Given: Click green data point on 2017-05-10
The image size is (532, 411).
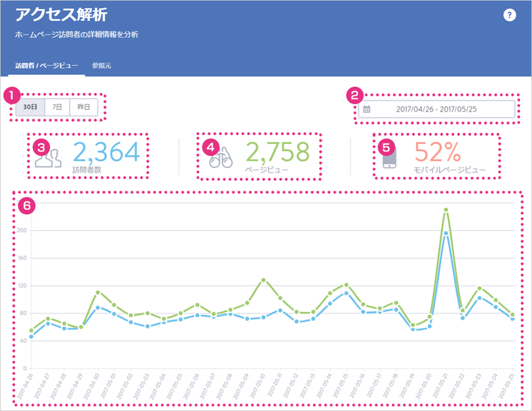Looking at the screenshot, I should 263,280.
